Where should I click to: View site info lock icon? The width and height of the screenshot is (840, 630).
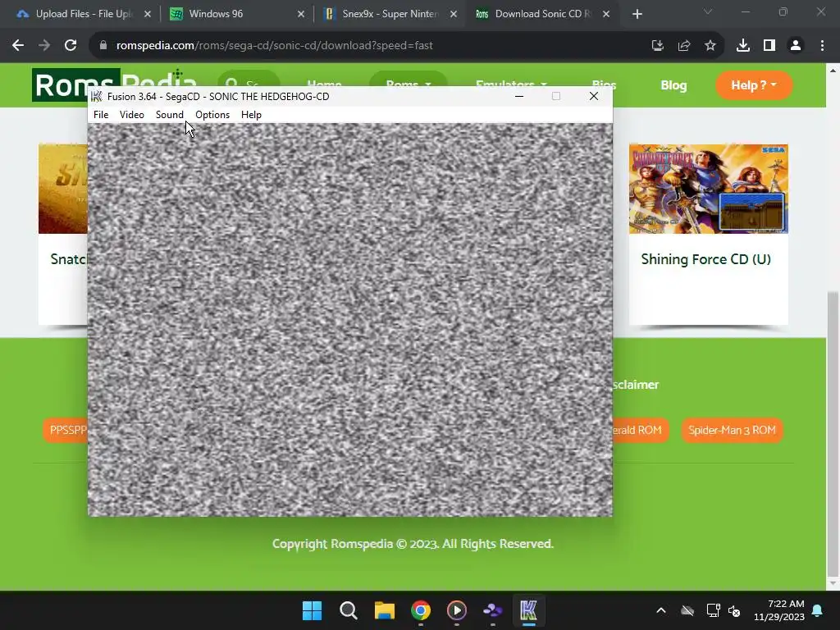click(103, 46)
